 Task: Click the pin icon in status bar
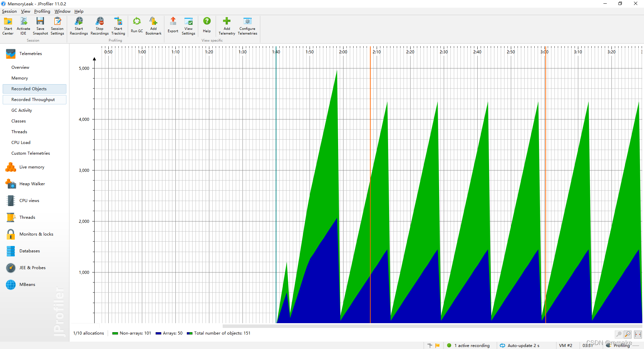tap(430, 345)
